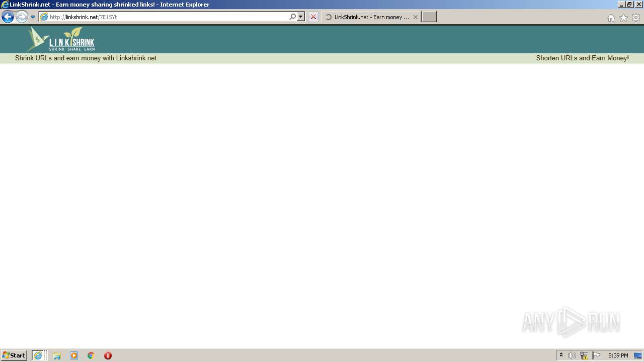Click 'Shorten URLs and Earn Money!' text

tap(582, 58)
